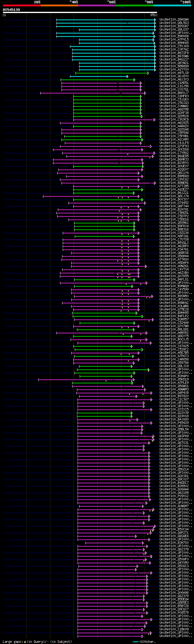Select hit label UniRef100_O74452

(174, 203)
